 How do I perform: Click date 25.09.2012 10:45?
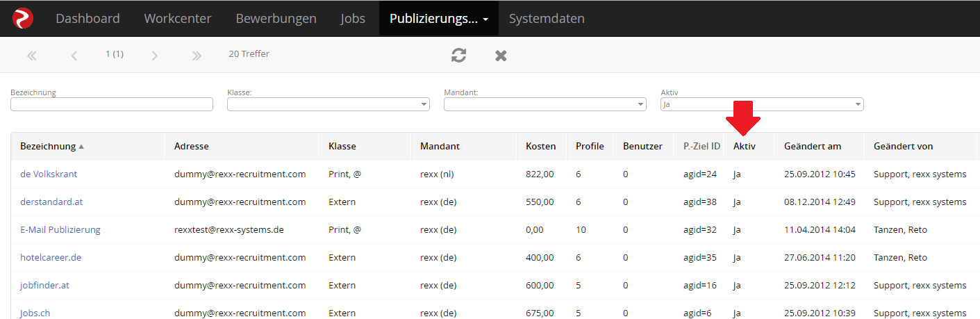(820, 174)
